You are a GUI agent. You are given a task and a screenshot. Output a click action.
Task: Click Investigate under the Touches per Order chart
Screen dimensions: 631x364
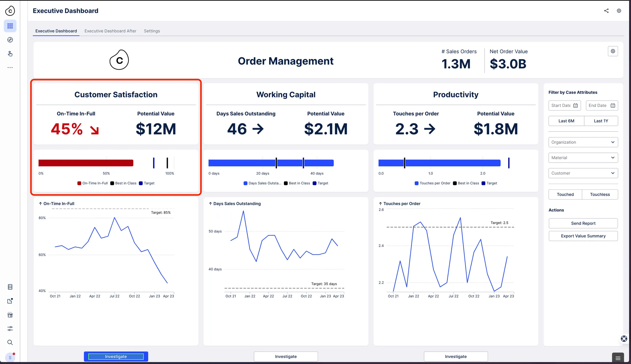click(456, 356)
